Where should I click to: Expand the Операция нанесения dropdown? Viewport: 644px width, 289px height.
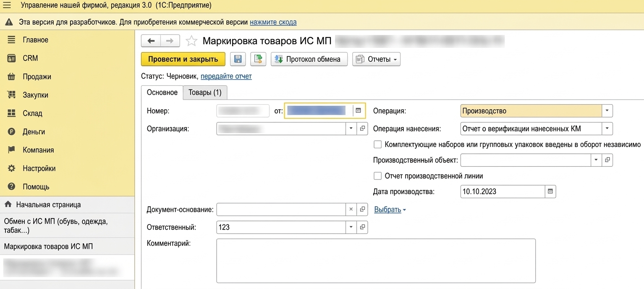(x=607, y=129)
